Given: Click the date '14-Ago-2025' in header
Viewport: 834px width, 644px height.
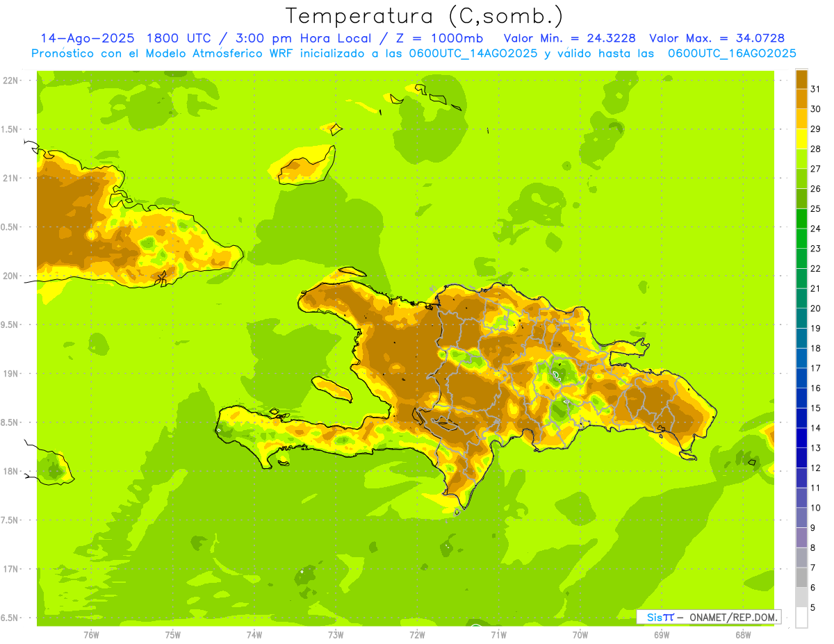Looking at the screenshot, I should pos(88,38).
